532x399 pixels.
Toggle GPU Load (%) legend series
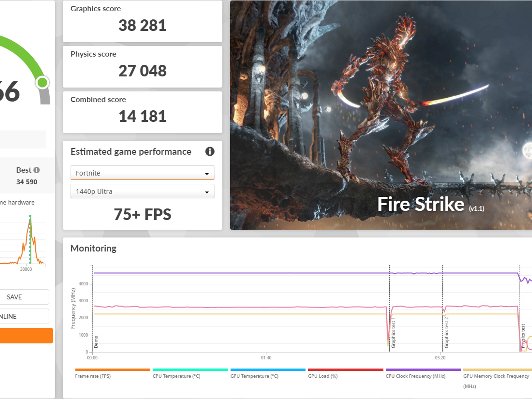[345, 374]
